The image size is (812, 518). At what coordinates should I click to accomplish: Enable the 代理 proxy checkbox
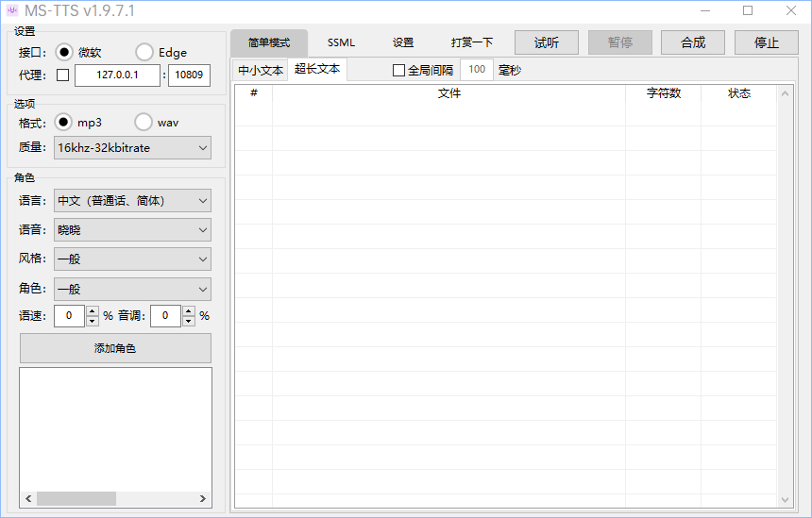pos(62,75)
